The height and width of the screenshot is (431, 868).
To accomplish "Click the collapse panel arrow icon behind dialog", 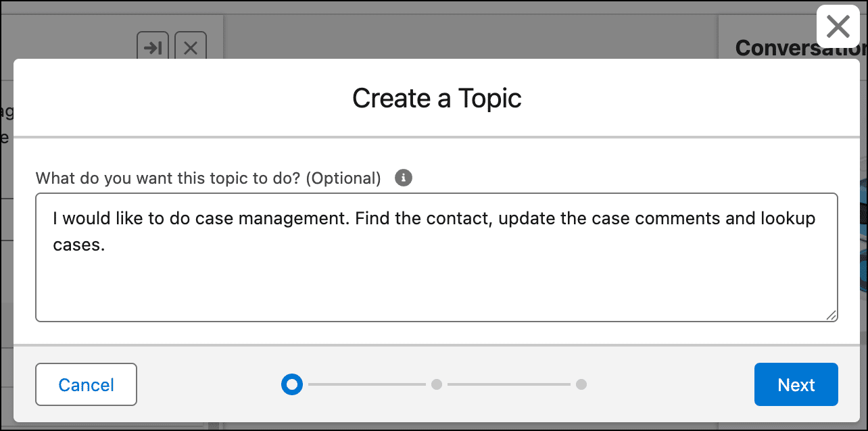I will point(153,48).
